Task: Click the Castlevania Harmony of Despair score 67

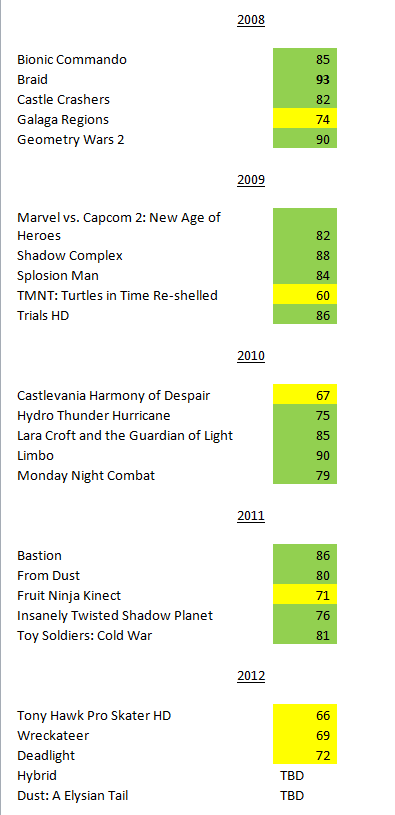Action: point(305,395)
